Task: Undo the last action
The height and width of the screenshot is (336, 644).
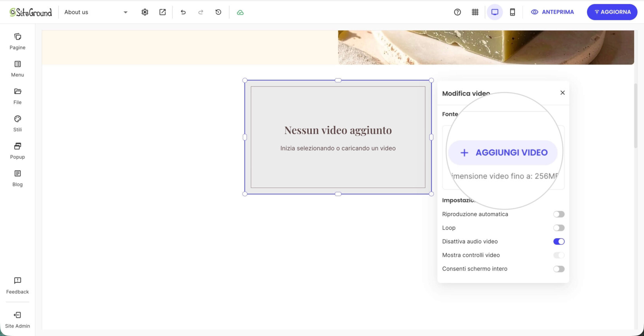Action: point(183,12)
